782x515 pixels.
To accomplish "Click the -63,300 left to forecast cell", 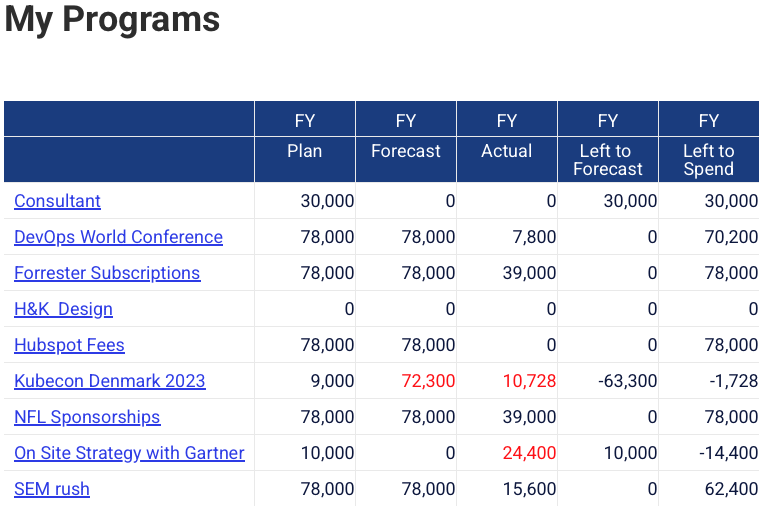I will (627, 381).
